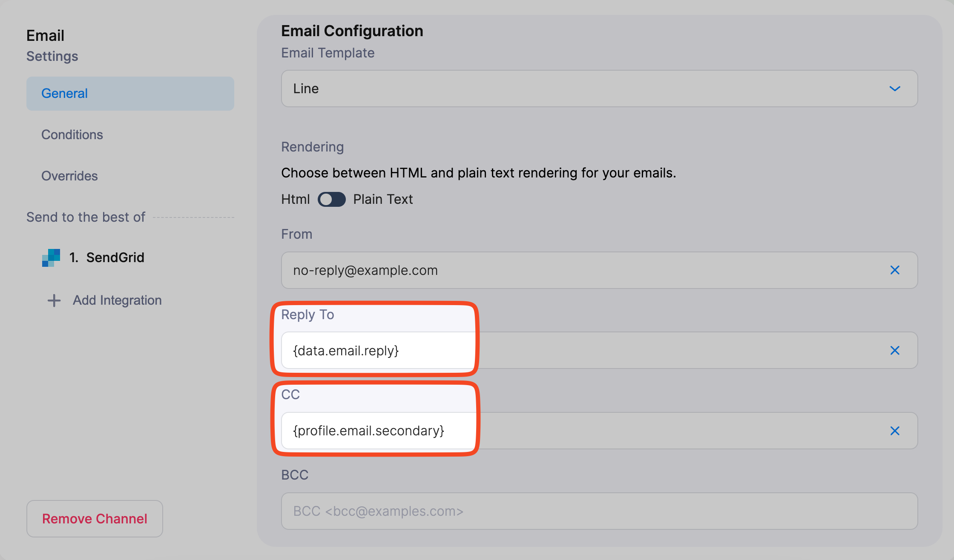Clear the CC field using the X icon
Viewport: 954px width, 560px height.
(x=895, y=431)
